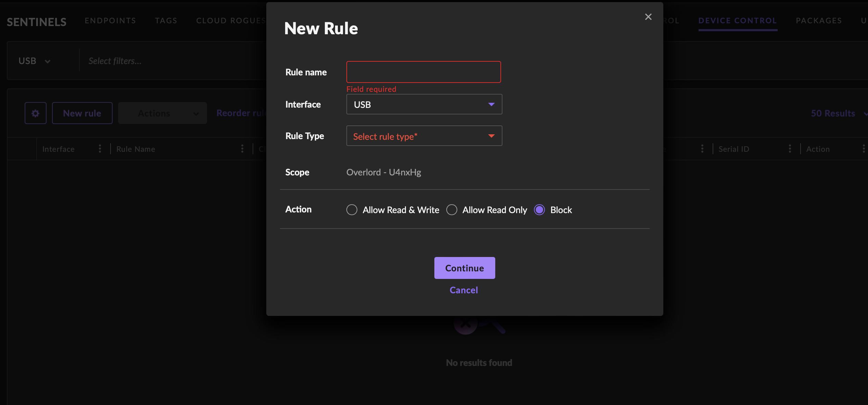Select Allow Read & Write action
Screen dimensions: 868x405
pyautogui.click(x=352, y=210)
